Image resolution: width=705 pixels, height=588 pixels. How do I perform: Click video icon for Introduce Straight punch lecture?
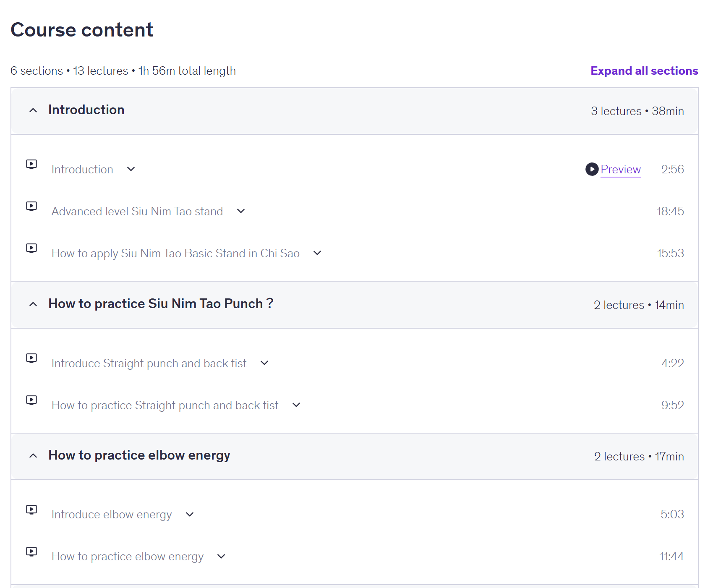[x=31, y=358]
